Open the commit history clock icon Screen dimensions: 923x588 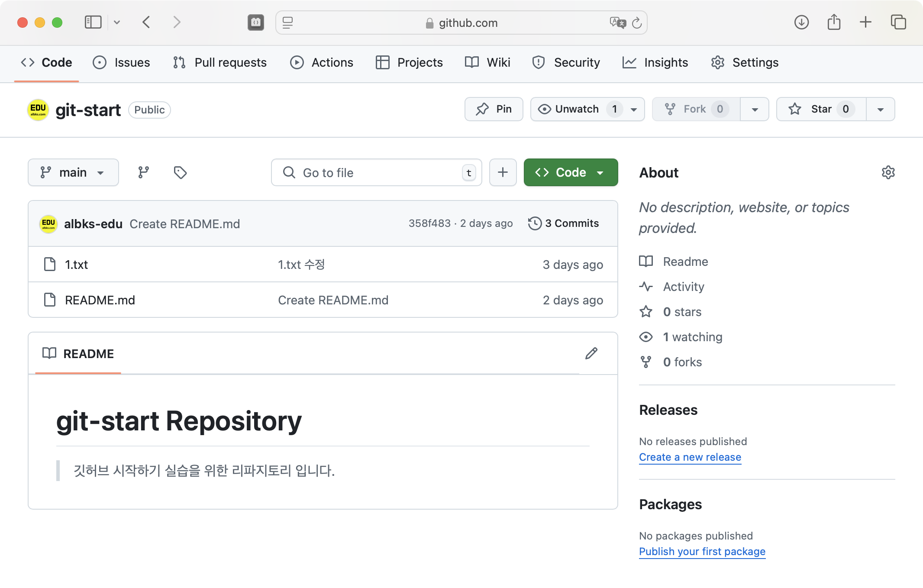pos(535,223)
